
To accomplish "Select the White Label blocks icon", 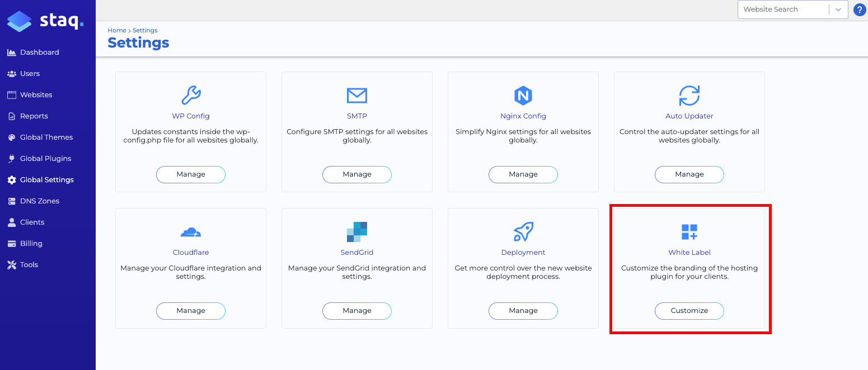I will pyautogui.click(x=689, y=232).
